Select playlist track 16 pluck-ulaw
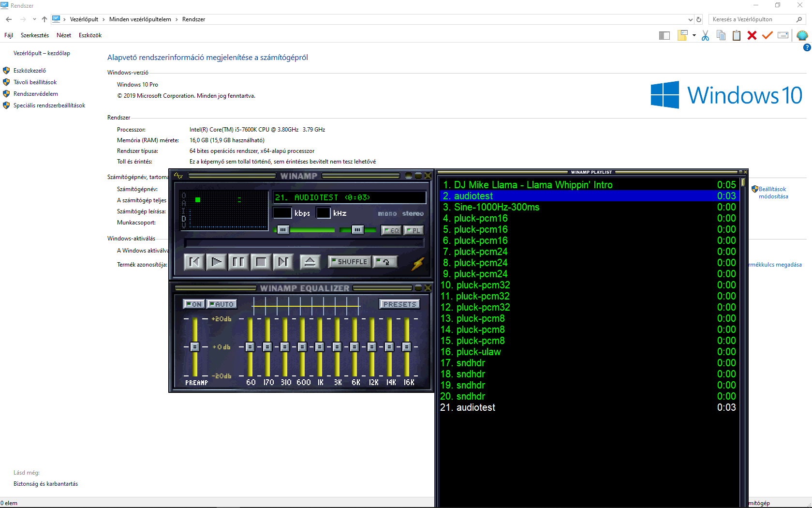This screenshot has height=508, width=812. (588, 352)
